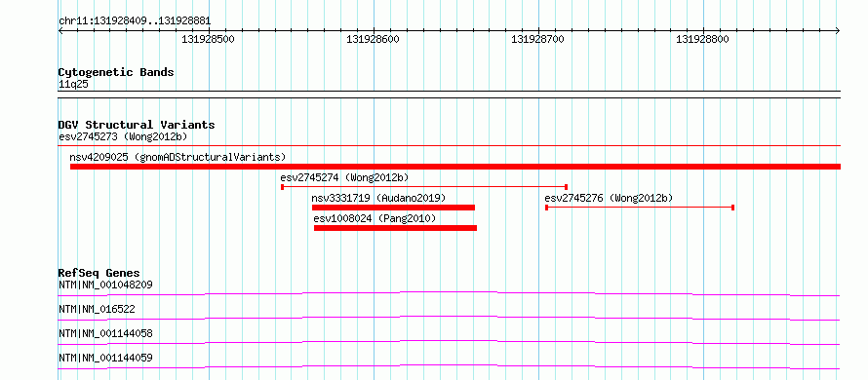Open the esv2745274 (Wong2012b) label

344,177
